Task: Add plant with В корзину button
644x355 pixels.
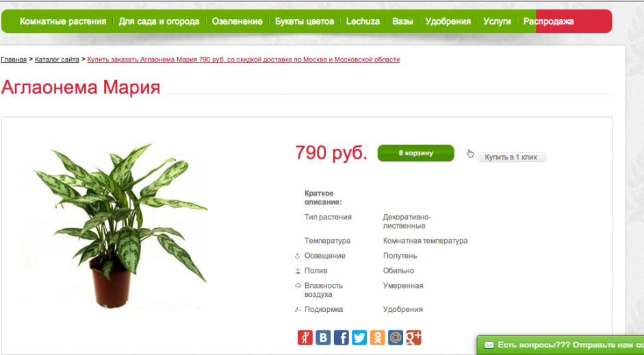Action: tap(415, 153)
